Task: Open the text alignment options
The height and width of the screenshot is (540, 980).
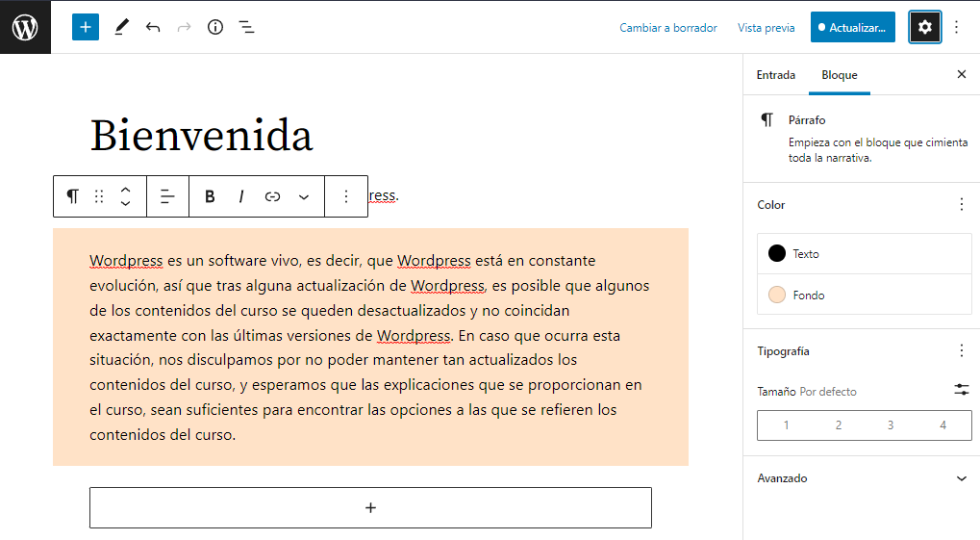Action: (x=167, y=196)
